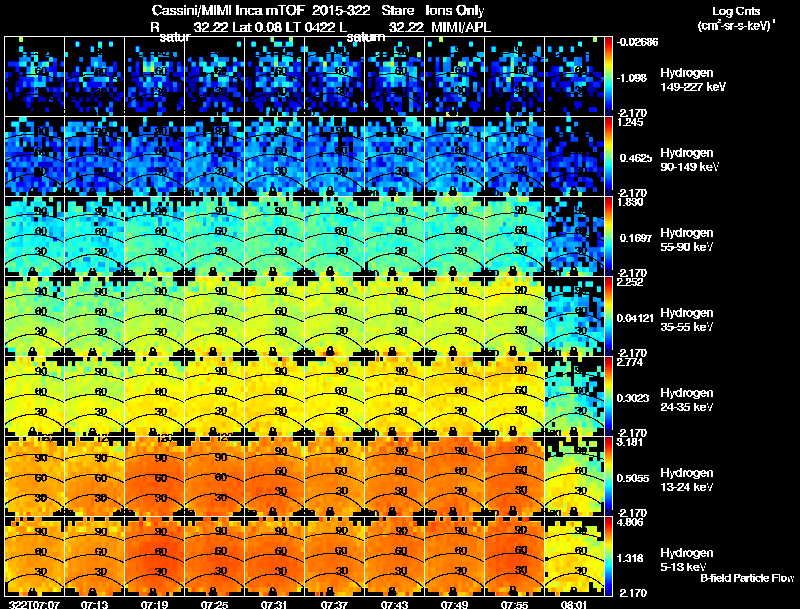This screenshot has height=609, width=800.
Task: Select the 35-55 keV panel at 07:37
Action: [x=334, y=316]
